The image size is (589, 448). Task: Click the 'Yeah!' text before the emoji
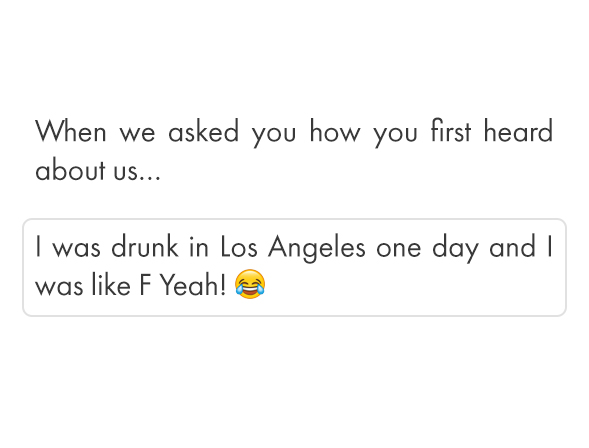(x=193, y=285)
